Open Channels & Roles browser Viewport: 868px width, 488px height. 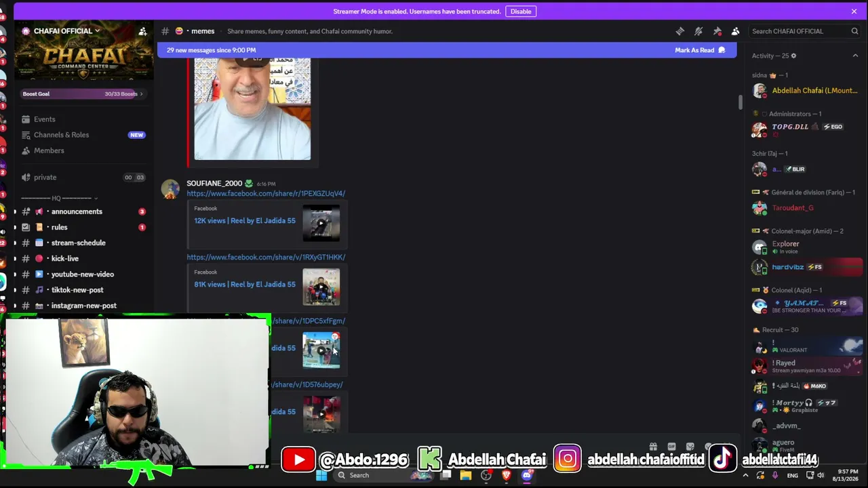(84, 135)
